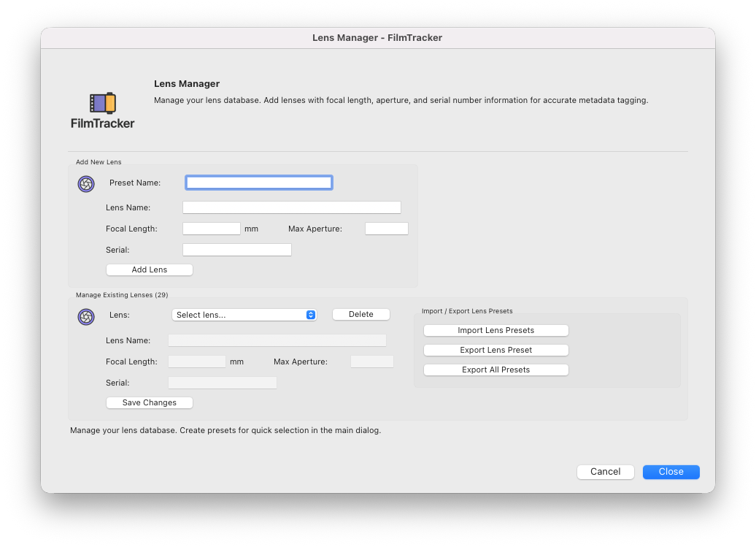Delete the selected lens
The height and width of the screenshot is (547, 756).
[360, 314]
